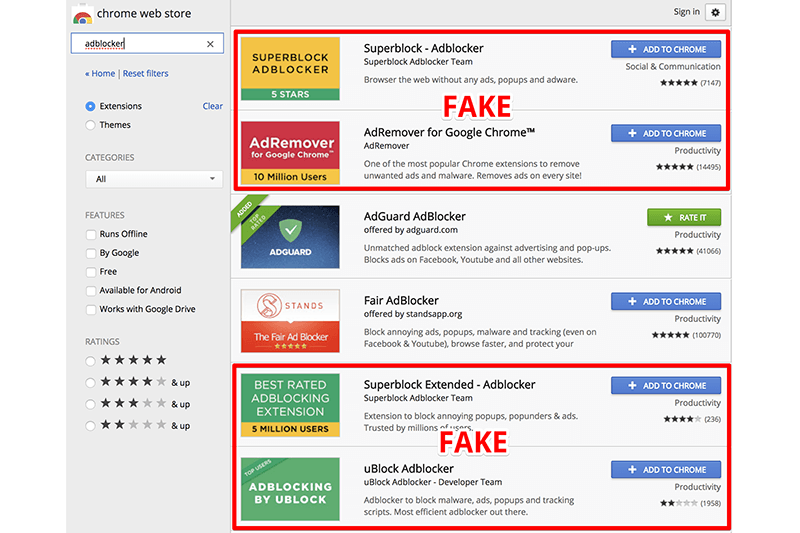This screenshot has height=533, width=800.
Task: Open the settings gear icon
Action: 715,12
